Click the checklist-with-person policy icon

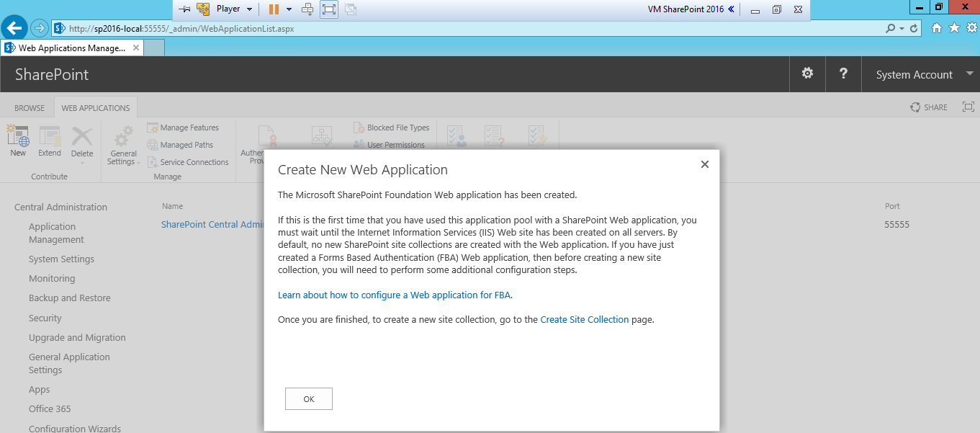coord(457,136)
